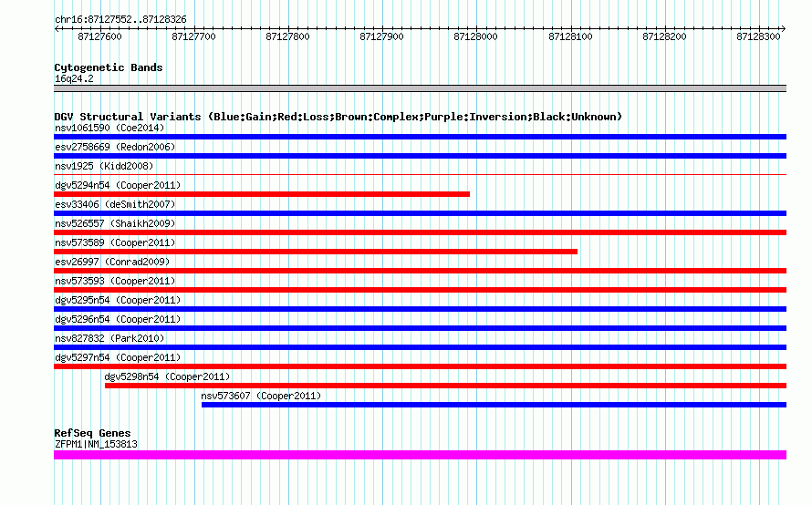Select the dgv5297n54 (Cooper2011) label
812x505 pixels.
point(118,357)
